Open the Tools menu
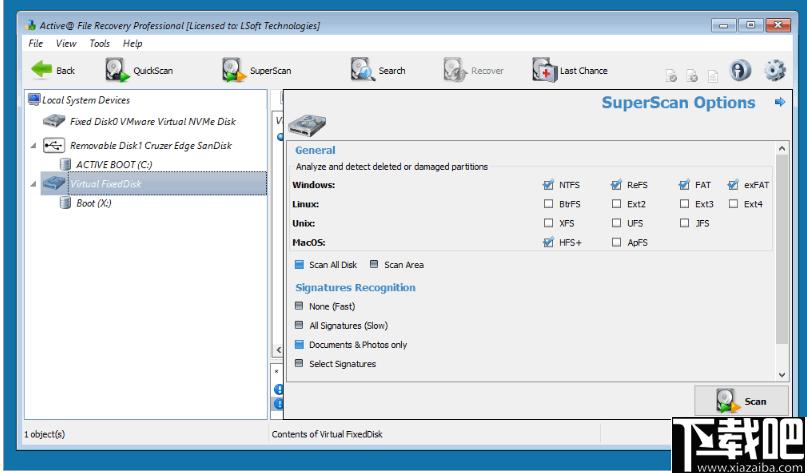The image size is (807, 473). point(99,43)
